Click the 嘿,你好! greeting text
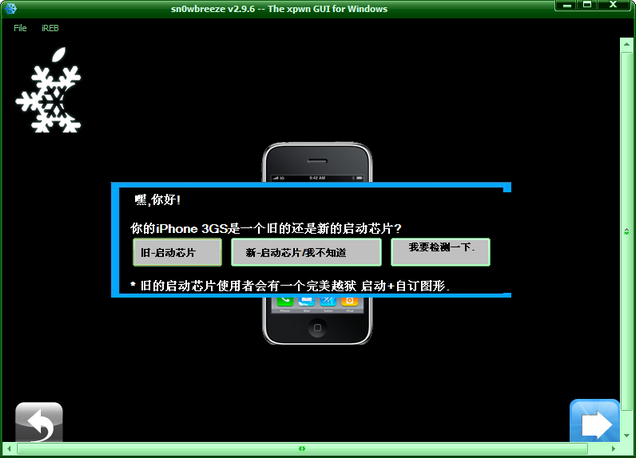The height and width of the screenshot is (458, 636). tap(158, 200)
